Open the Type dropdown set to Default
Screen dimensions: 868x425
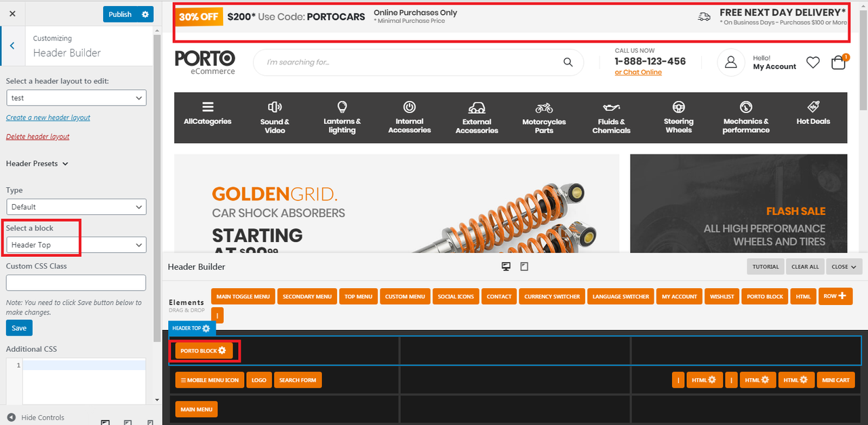[76, 207]
